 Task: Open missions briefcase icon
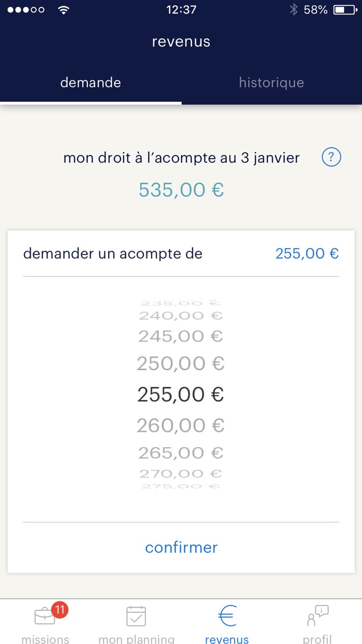(44, 617)
